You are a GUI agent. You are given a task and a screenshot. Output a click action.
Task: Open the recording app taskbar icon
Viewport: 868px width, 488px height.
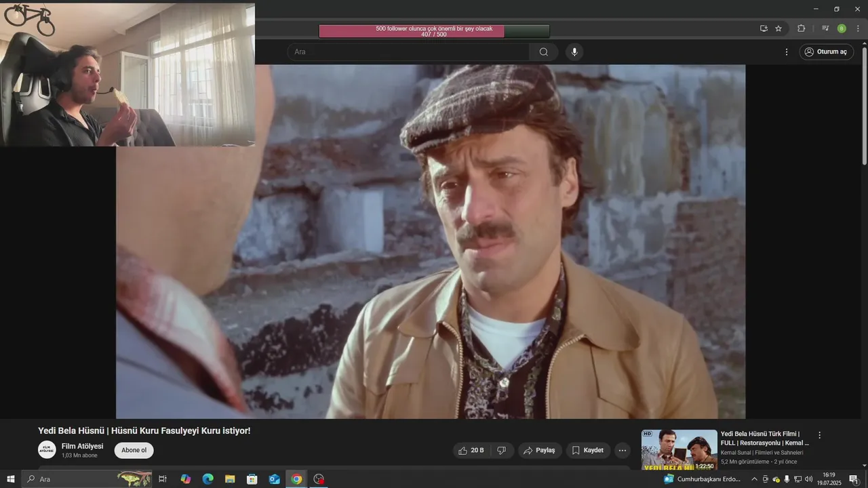pyautogui.click(x=319, y=479)
